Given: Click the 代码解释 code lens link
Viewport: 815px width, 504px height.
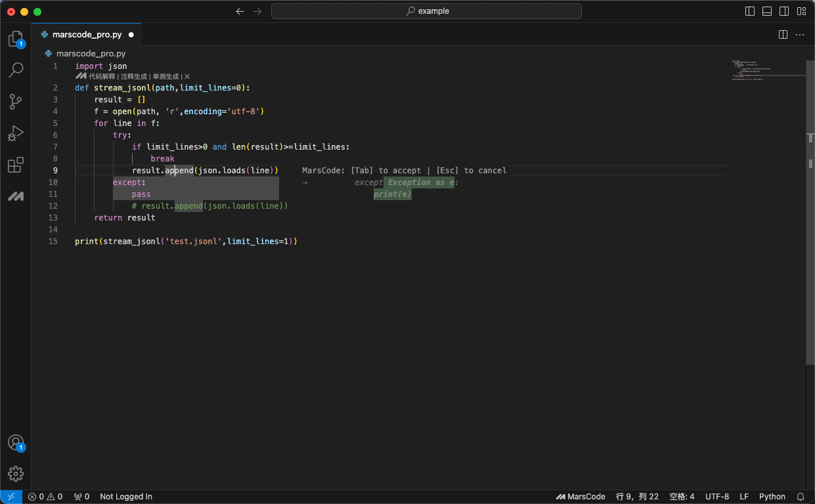Looking at the screenshot, I should pyautogui.click(x=102, y=77).
